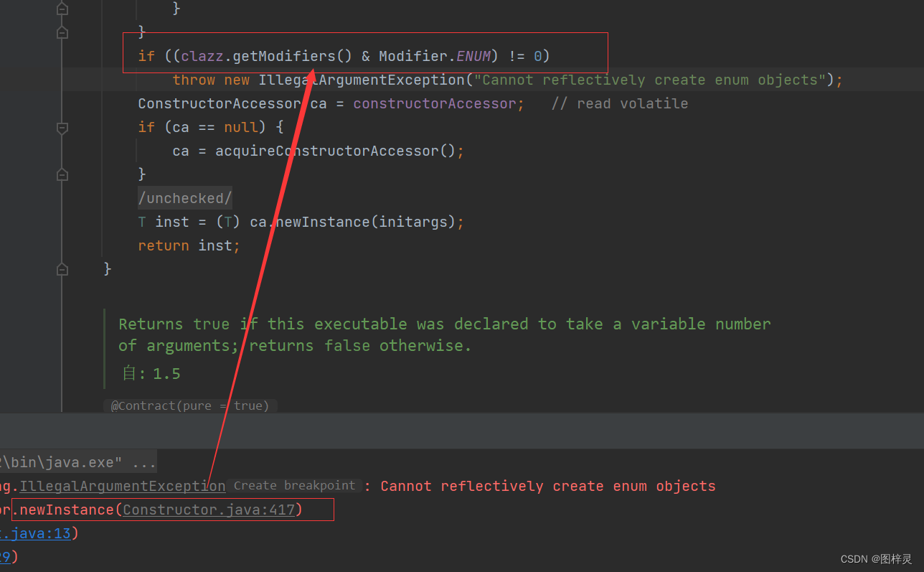Image resolution: width=924 pixels, height=572 pixels.
Task: Open Constructor.java:417 stack trace link
Action: 209,510
